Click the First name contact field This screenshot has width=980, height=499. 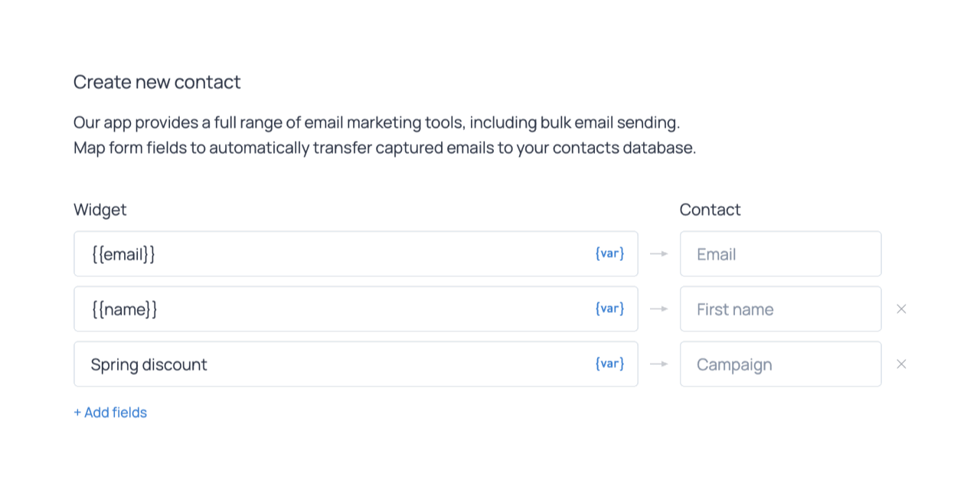coord(780,309)
